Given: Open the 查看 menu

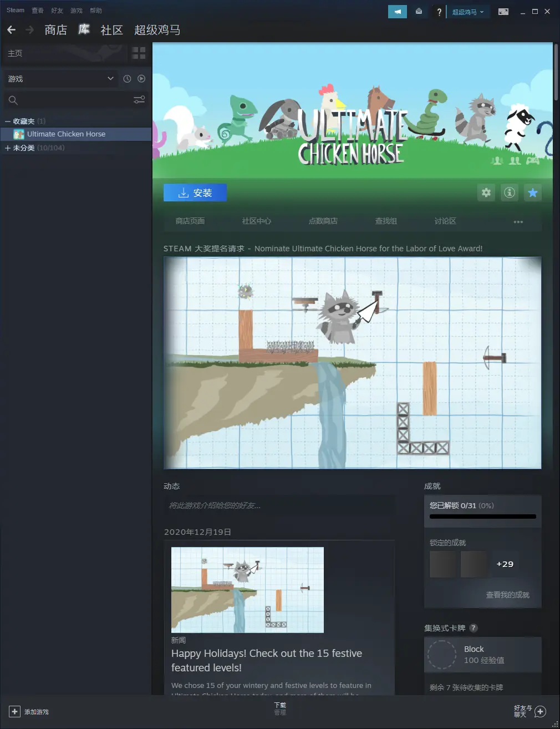Looking at the screenshot, I should pos(38,11).
